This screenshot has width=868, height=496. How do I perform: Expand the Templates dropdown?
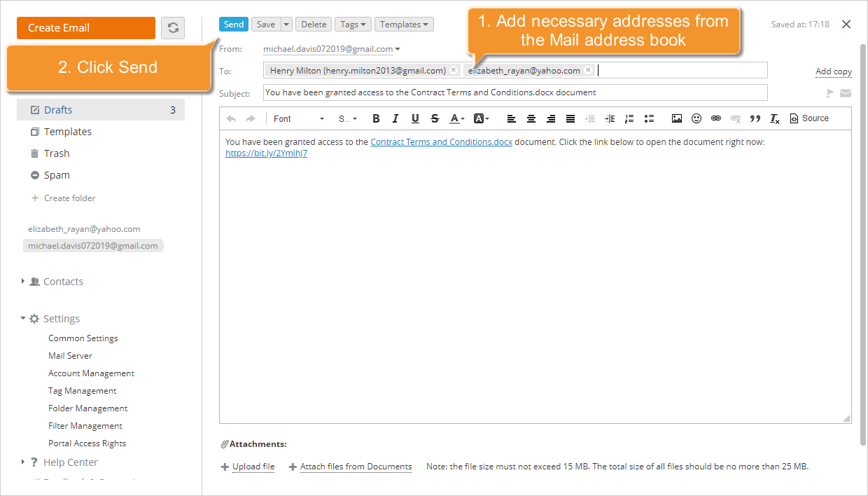(x=404, y=24)
